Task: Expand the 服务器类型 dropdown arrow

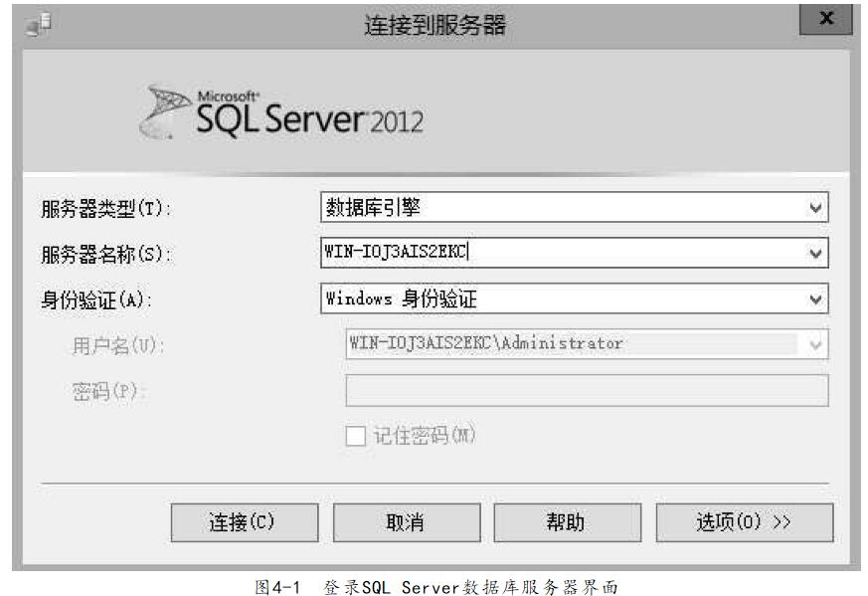Action: 815,208
